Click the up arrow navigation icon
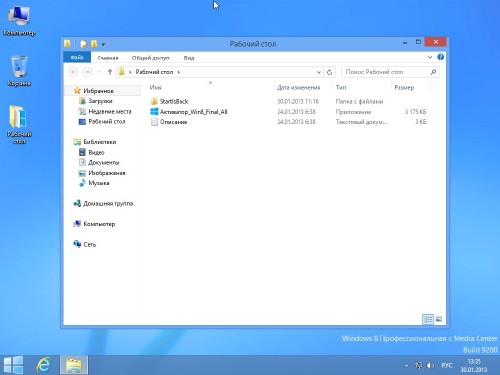Screen dimensions: 500x375 tap(110, 72)
